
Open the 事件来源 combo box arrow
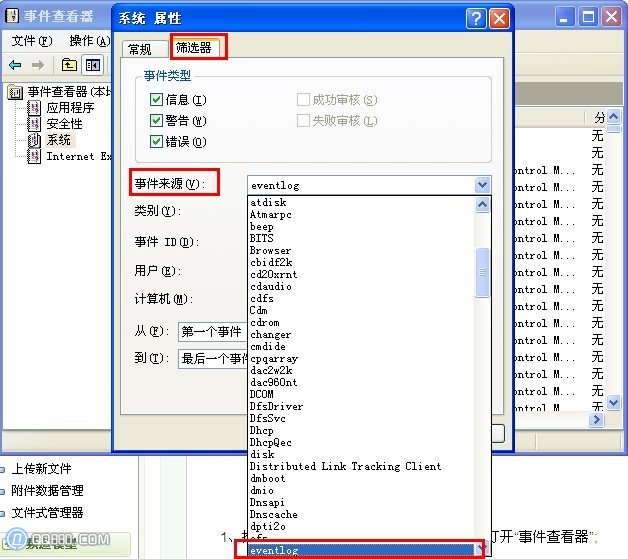coord(482,185)
